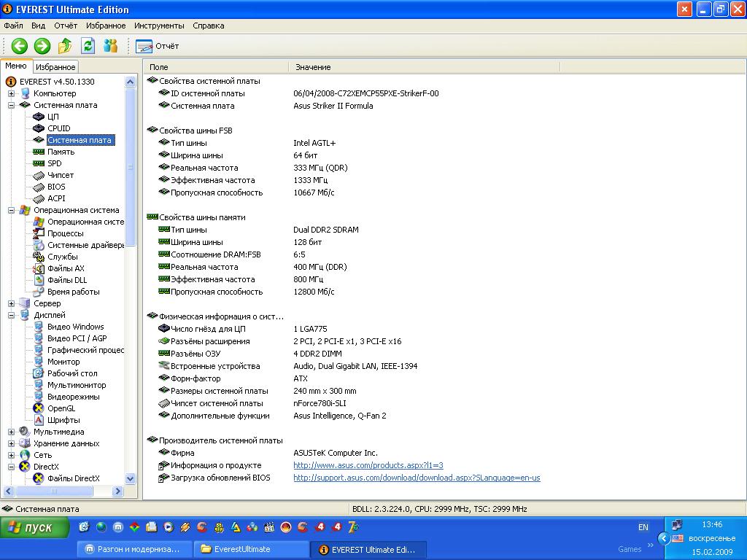Screen dimensions: 747x560
Task: Open the Отчёт report toolbar button
Action: pos(157,46)
